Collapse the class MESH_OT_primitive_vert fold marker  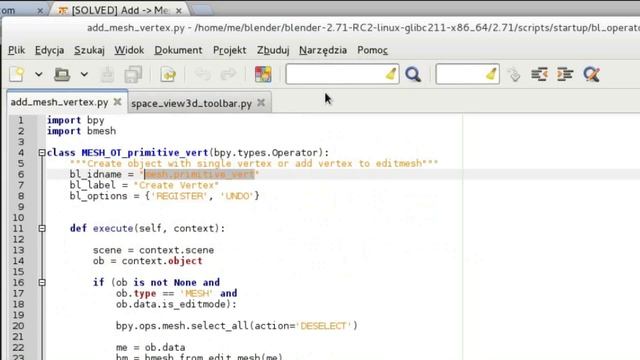(x=42, y=153)
